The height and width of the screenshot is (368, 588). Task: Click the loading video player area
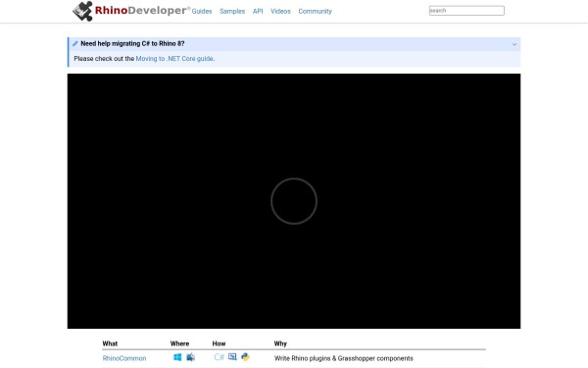pyautogui.click(x=294, y=201)
